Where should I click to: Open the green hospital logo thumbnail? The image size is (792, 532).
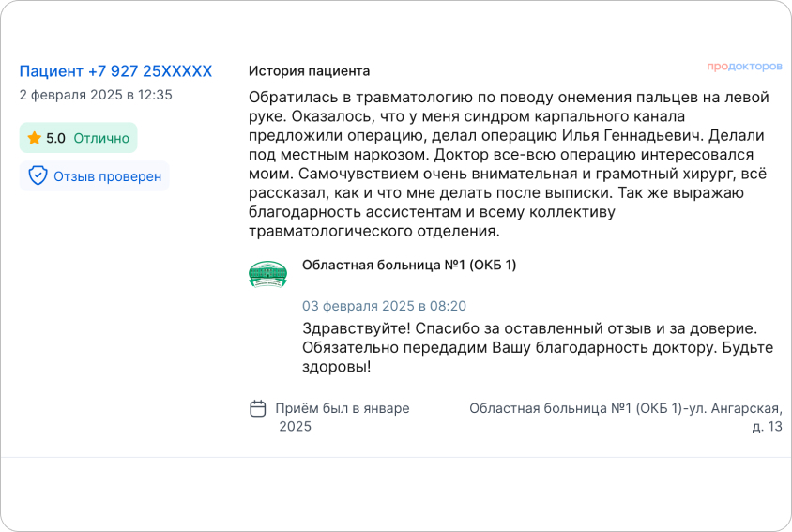pyautogui.click(x=267, y=274)
